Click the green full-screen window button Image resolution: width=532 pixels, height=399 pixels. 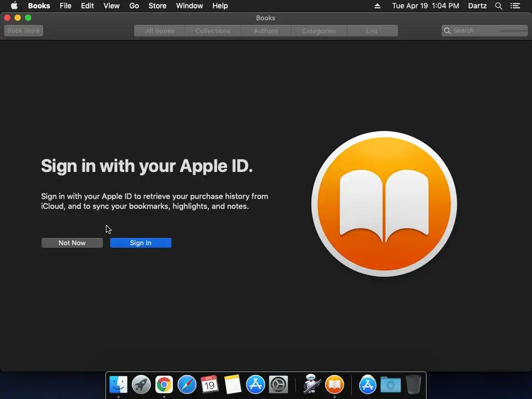28,18
